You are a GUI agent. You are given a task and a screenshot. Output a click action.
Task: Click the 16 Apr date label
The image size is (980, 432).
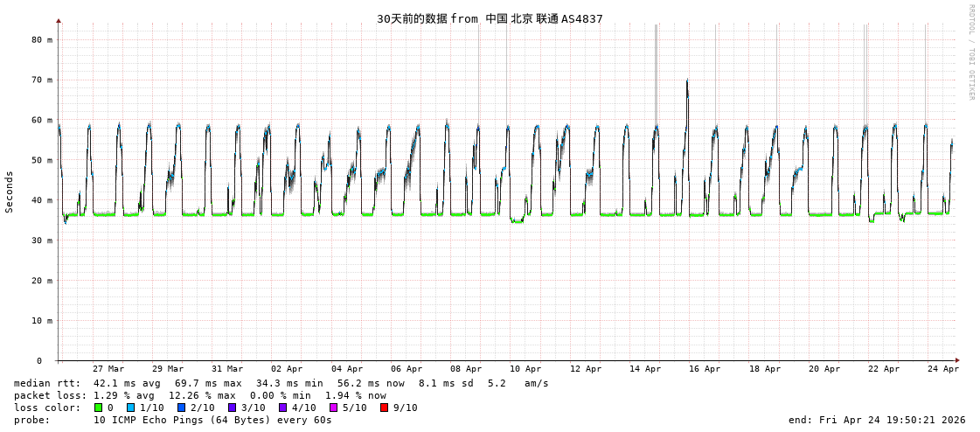705,369
